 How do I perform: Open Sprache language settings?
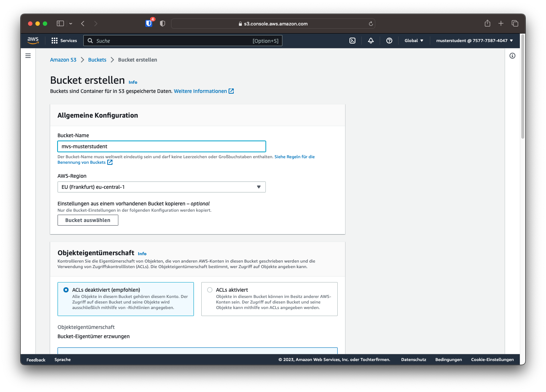pos(63,360)
